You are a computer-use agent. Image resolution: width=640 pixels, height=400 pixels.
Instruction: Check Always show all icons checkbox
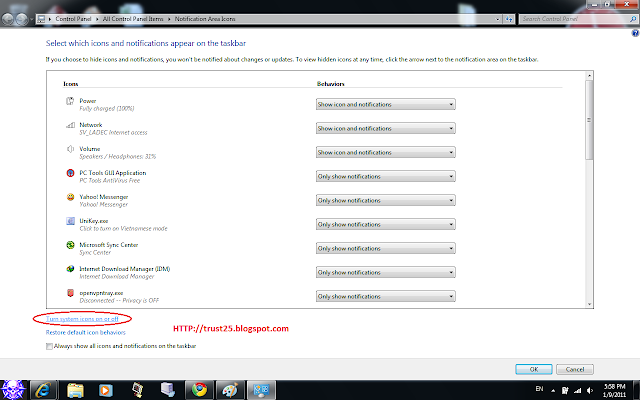tap(49, 346)
